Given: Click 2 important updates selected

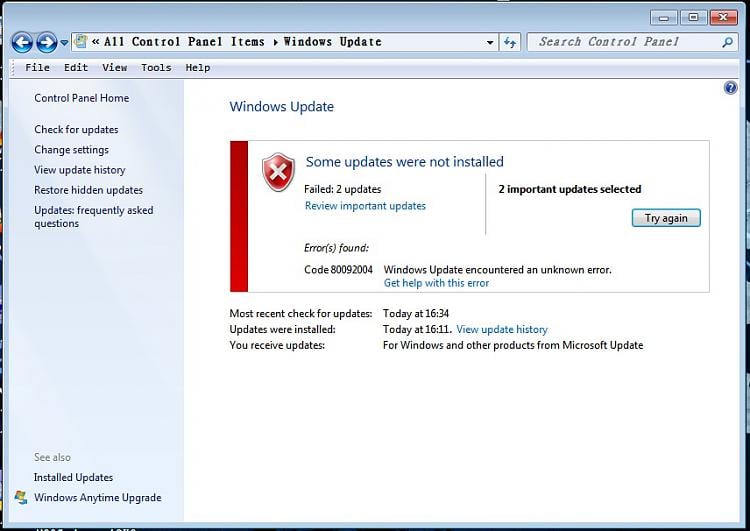Looking at the screenshot, I should [570, 189].
